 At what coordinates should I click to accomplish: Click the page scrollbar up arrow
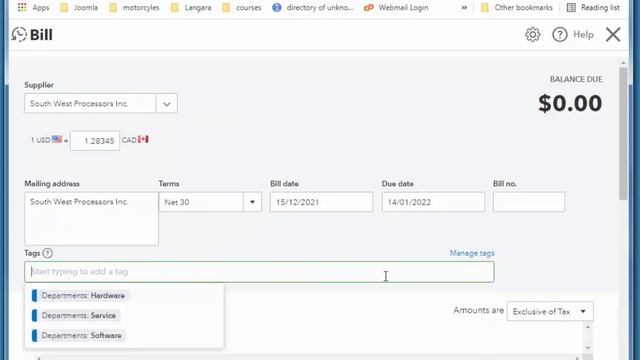(623, 63)
